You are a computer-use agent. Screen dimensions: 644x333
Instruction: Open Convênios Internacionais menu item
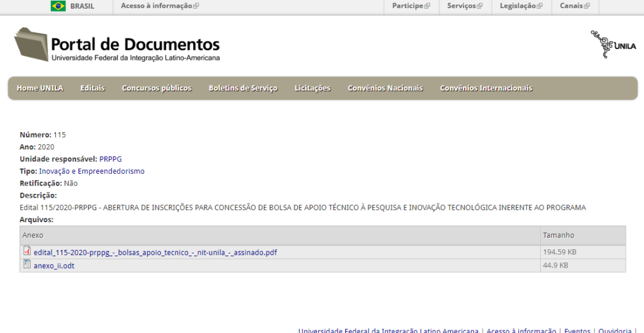point(486,88)
